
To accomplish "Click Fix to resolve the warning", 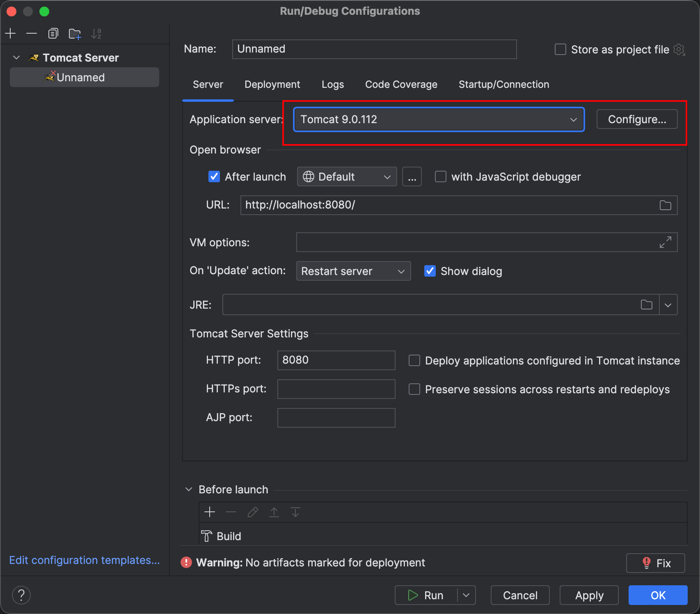I will (x=656, y=563).
